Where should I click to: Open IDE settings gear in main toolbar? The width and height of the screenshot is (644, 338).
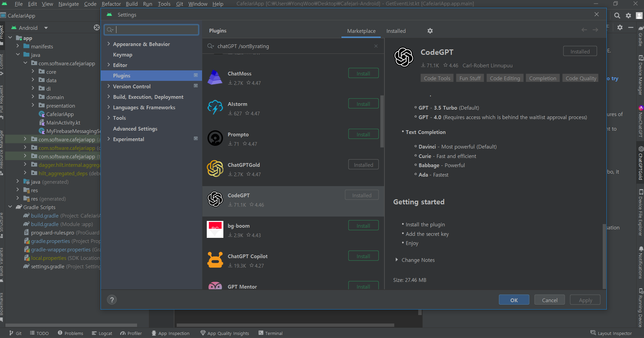tap(628, 16)
